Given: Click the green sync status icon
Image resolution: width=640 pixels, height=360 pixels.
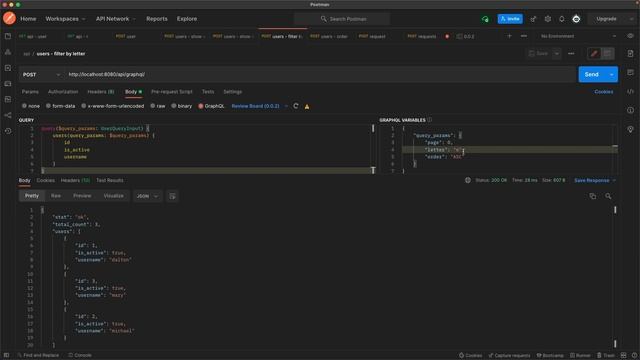Looking at the screenshot, I should point(485,19).
